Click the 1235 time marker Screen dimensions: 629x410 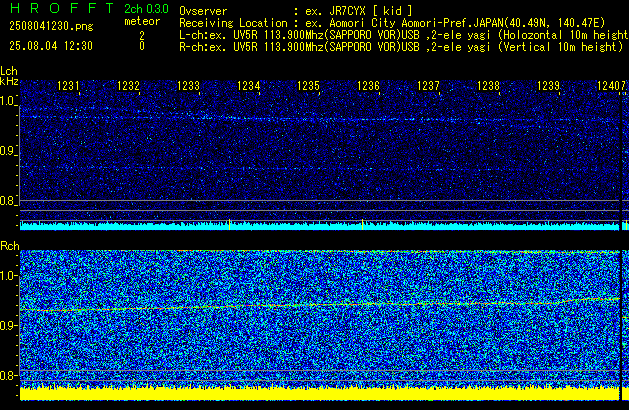tap(308, 86)
